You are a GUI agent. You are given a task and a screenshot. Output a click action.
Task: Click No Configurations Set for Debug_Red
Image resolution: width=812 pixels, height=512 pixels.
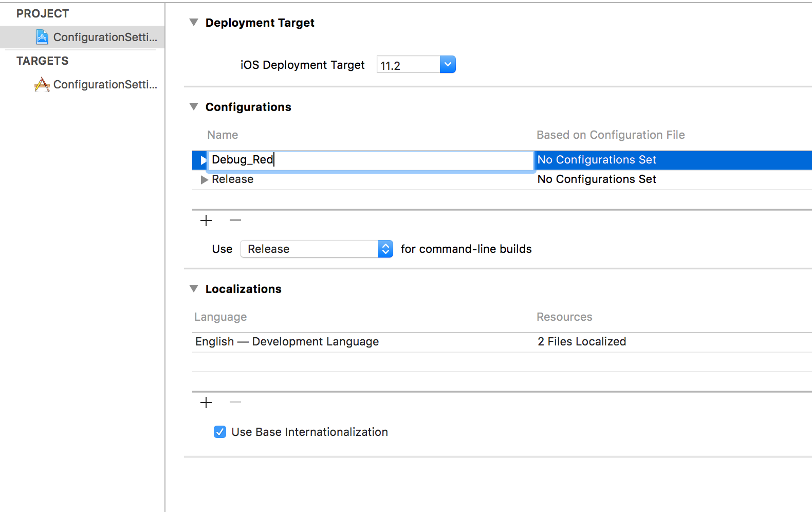[597, 160]
